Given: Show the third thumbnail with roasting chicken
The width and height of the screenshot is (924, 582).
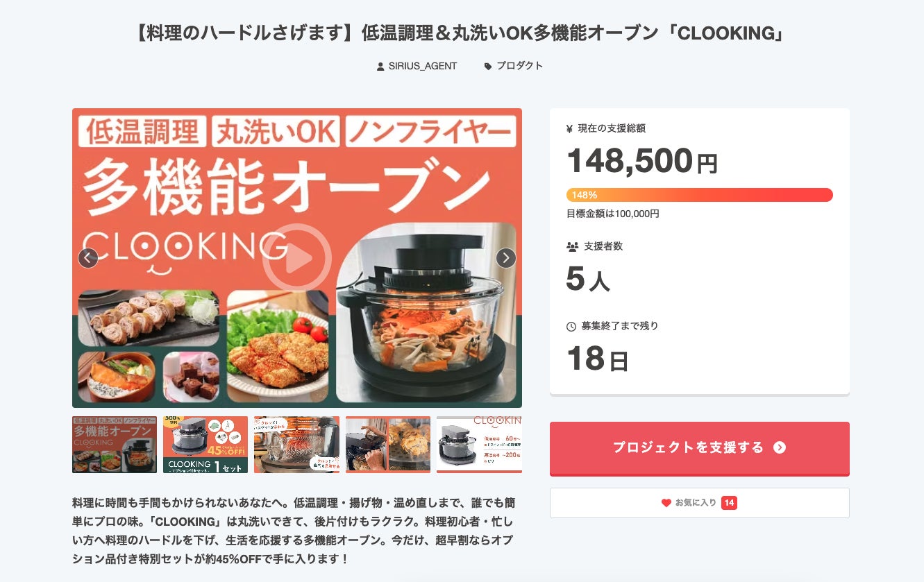Looking at the screenshot, I should point(296,445).
